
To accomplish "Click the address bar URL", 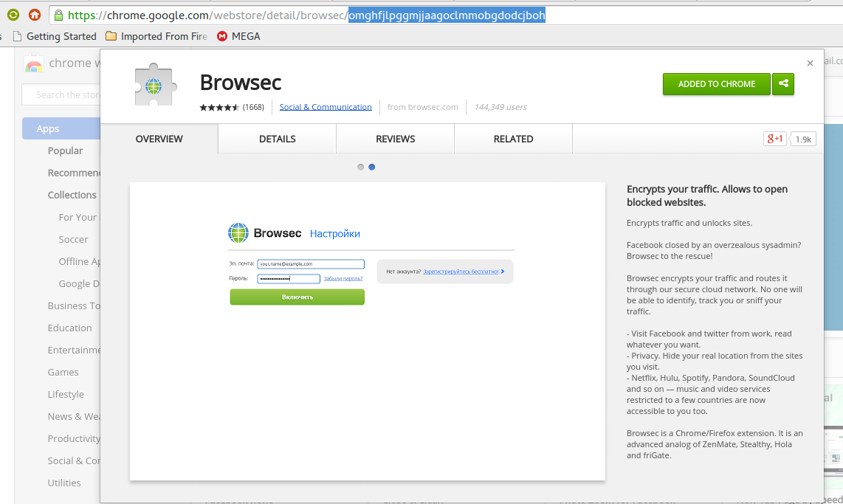I will (295, 15).
